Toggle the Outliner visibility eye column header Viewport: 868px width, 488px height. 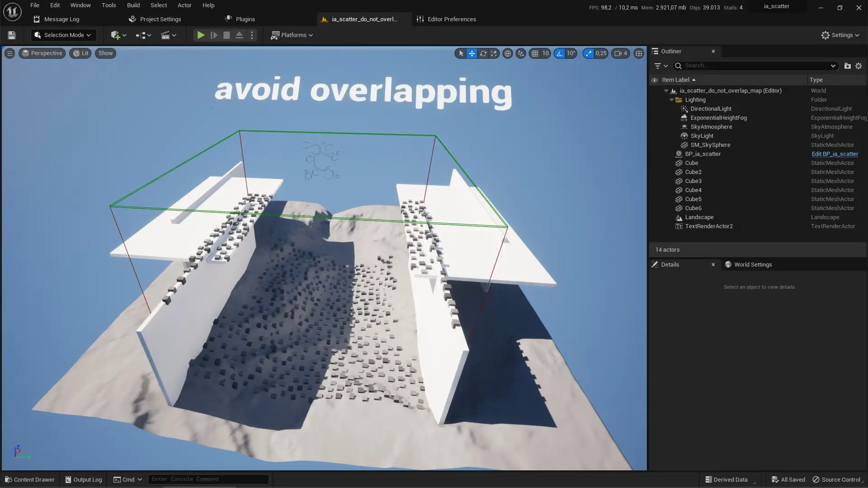point(654,80)
